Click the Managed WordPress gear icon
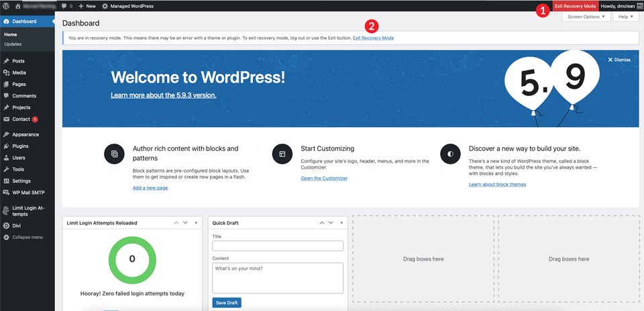Viewport: 644px width, 311px height. [x=105, y=6]
